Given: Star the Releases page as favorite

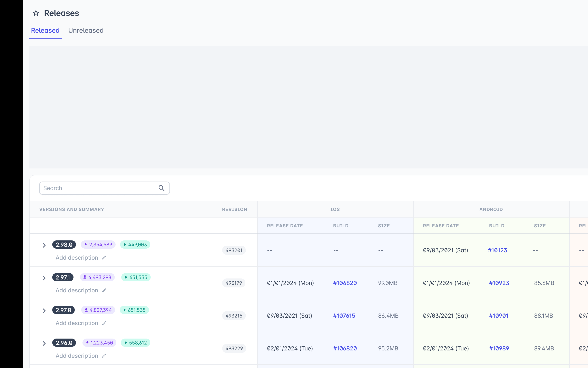Looking at the screenshot, I should tap(36, 13).
